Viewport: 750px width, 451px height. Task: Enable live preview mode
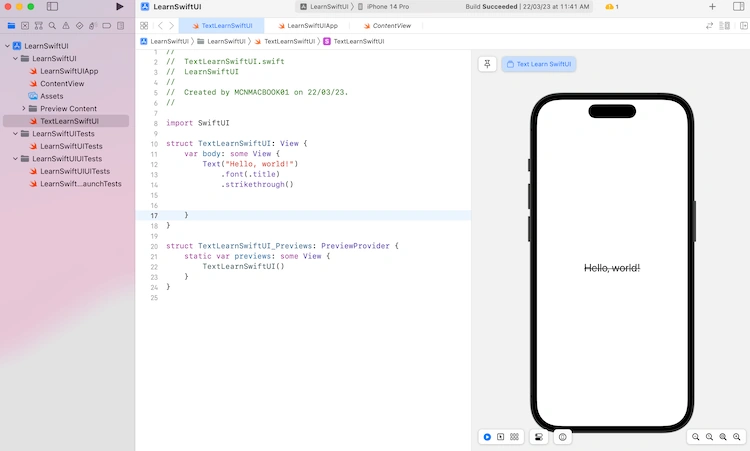click(487, 437)
